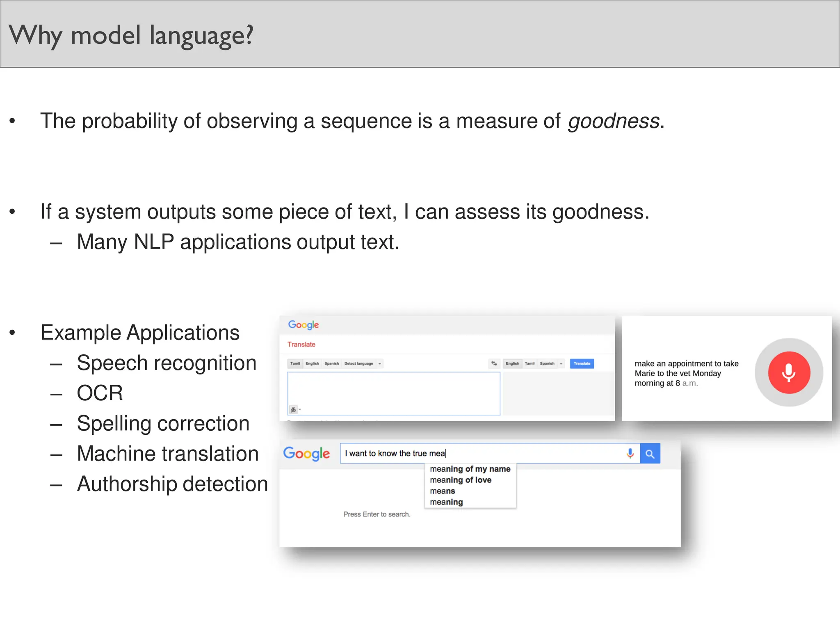Open source language dropdown arrow after Detect language
The height and width of the screenshot is (630, 840).
380,364
